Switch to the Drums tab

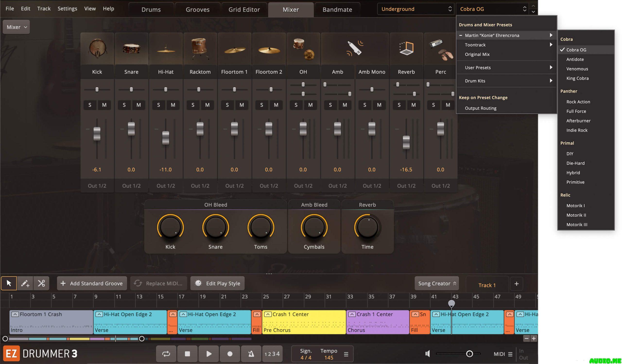point(151,10)
